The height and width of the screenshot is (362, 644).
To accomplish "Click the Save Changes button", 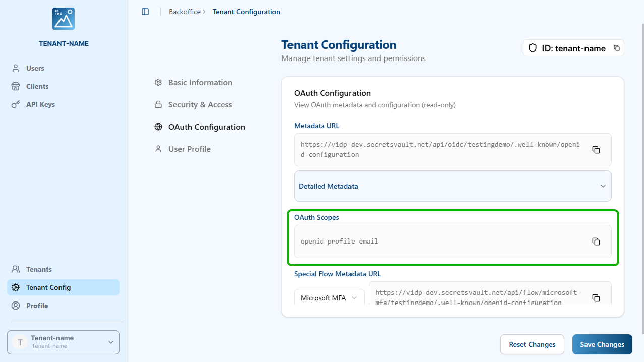I will pyautogui.click(x=602, y=344).
